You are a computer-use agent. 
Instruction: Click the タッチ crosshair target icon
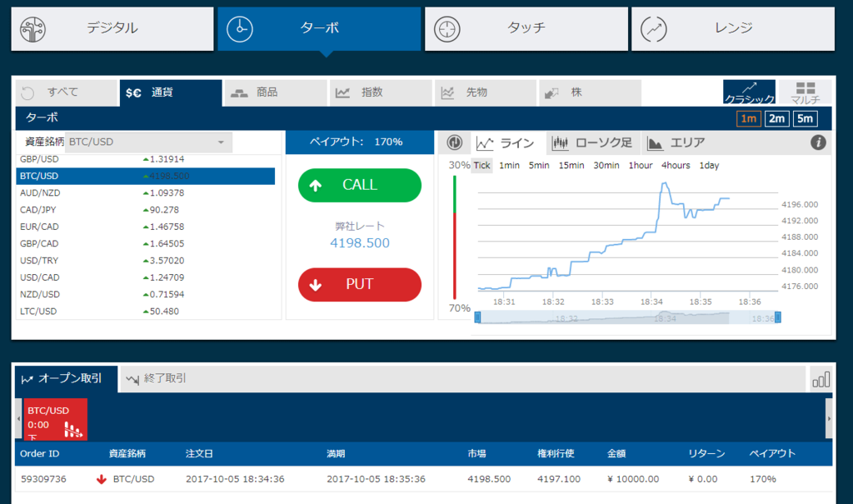pyautogui.click(x=447, y=29)
